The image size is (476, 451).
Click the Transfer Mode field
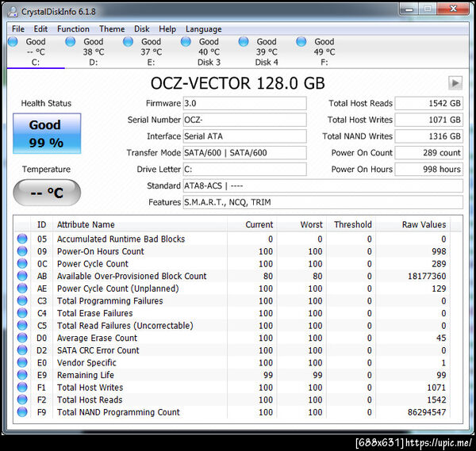tap(244, 152)
